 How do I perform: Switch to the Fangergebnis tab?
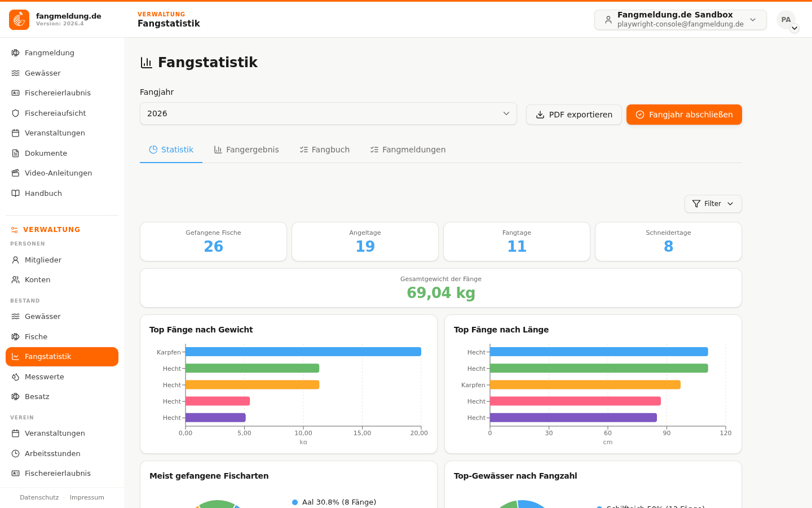(x=246, y=150)
